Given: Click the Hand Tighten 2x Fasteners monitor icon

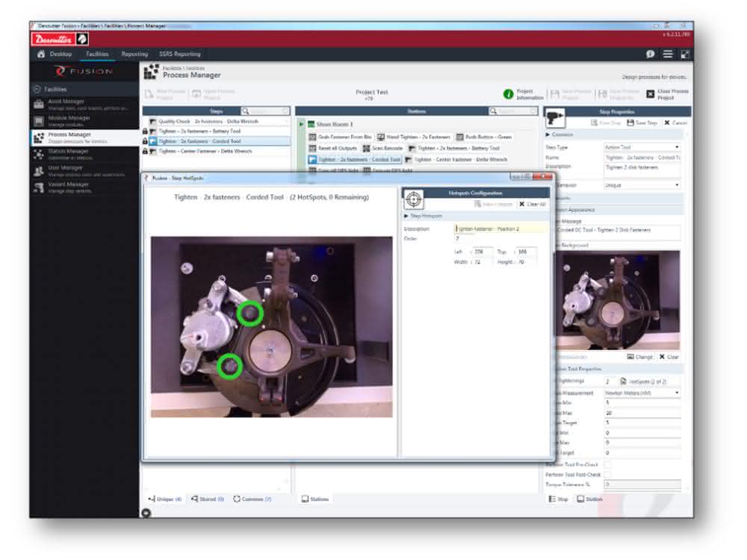Looking at the screenshot, I should pyautogui.click(x=381, y=137).
